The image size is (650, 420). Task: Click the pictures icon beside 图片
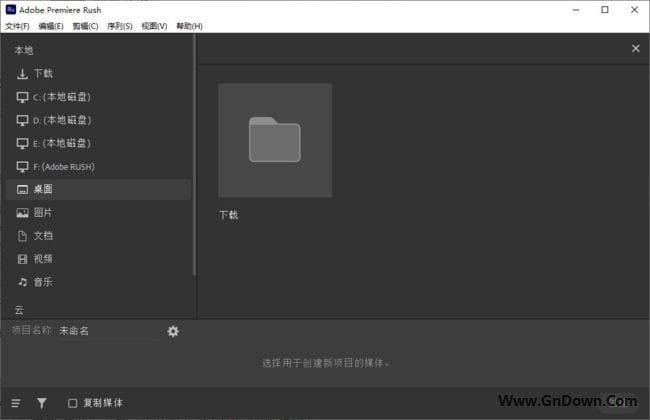pyautogui.click(x=22, y=213)
